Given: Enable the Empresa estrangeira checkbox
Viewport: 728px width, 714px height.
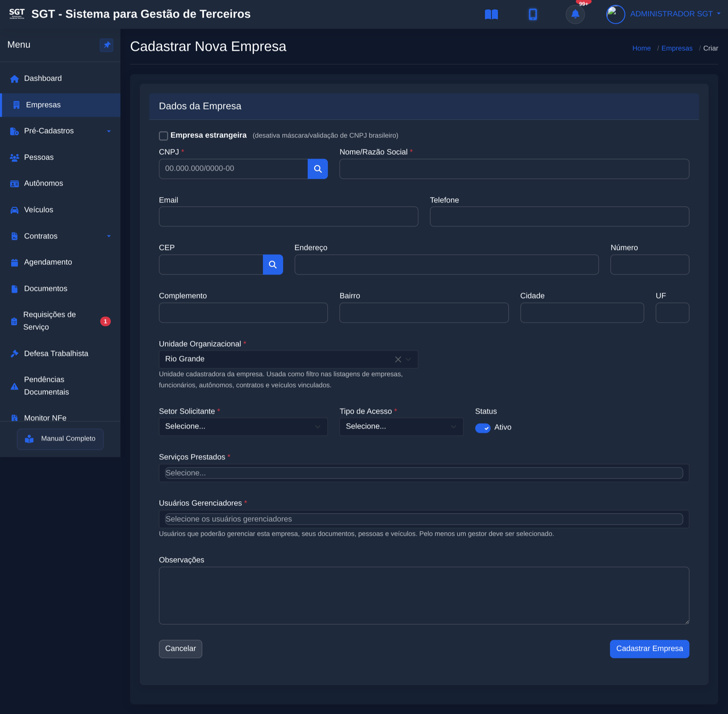Looking at the screenshot, I should (x=163, y=136).
